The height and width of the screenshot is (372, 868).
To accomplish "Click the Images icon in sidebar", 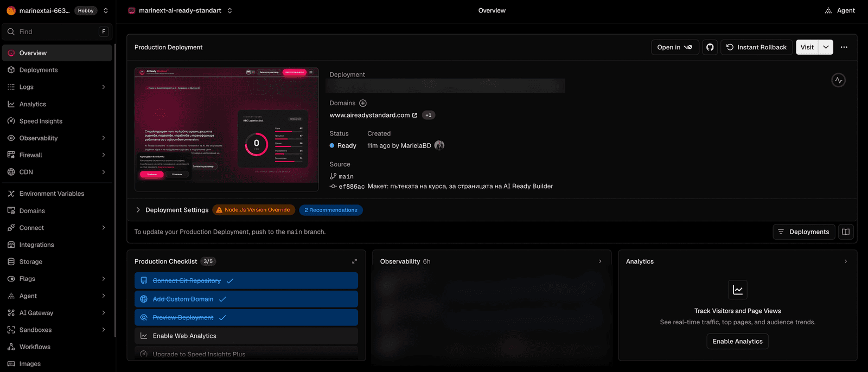I will tap(11, 364).
